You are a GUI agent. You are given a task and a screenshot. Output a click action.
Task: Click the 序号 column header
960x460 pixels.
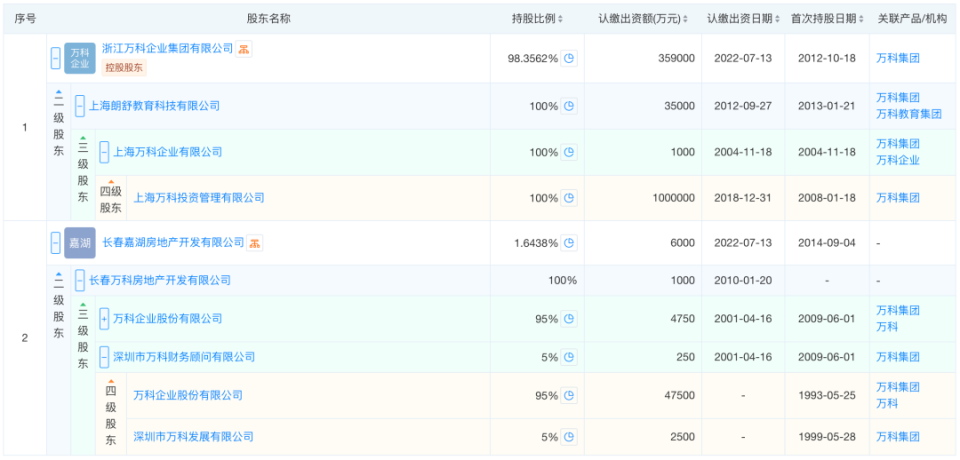click(24, 18)
